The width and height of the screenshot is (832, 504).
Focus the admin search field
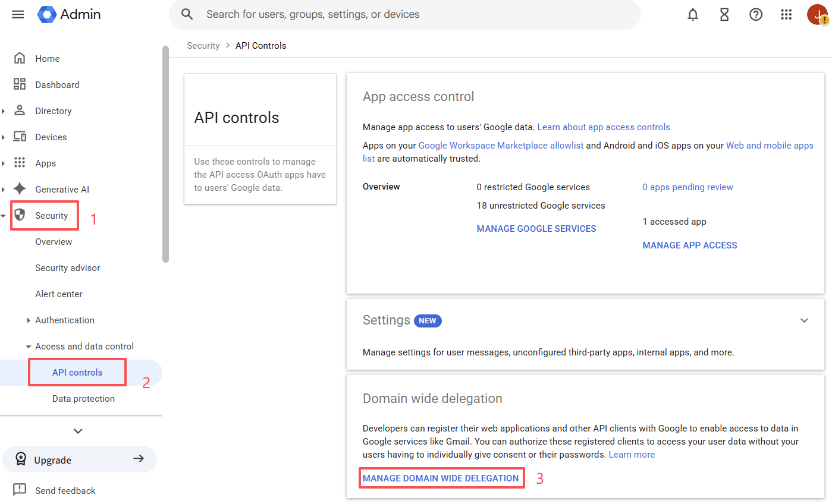tap(405, 14)
